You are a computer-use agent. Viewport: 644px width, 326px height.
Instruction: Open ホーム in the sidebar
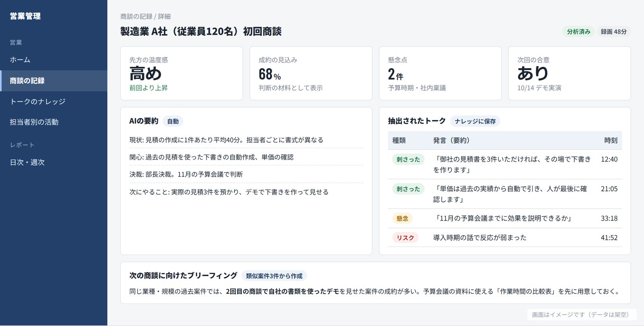[54, 60]
